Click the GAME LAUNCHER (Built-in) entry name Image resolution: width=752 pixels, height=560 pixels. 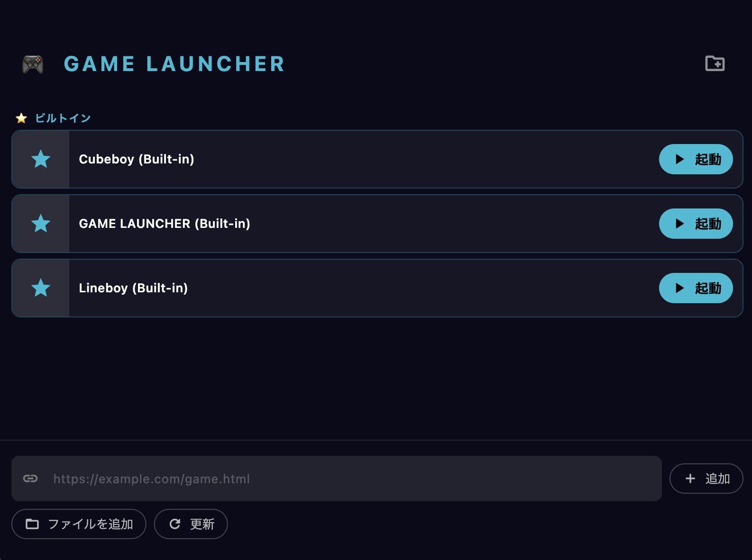coord(165,224)
